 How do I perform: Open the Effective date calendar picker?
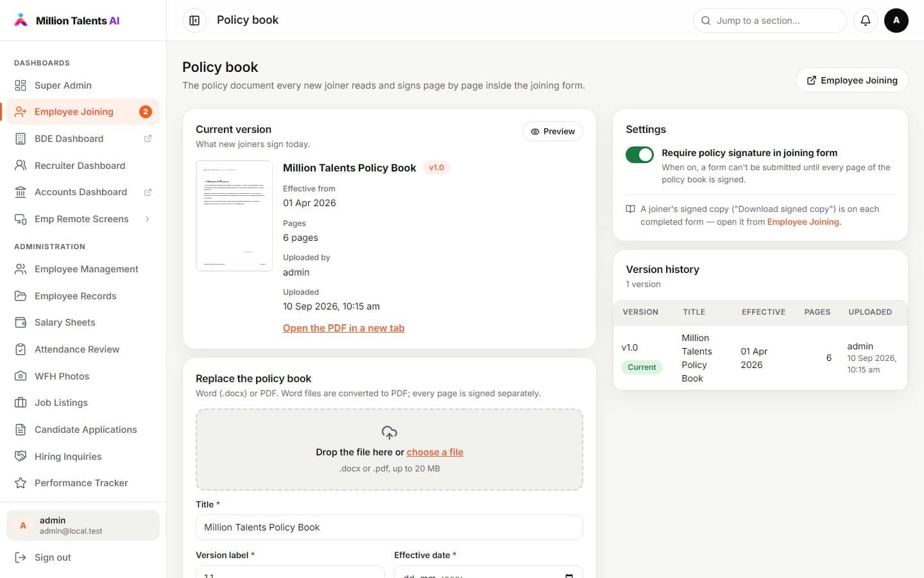(569, 575)
